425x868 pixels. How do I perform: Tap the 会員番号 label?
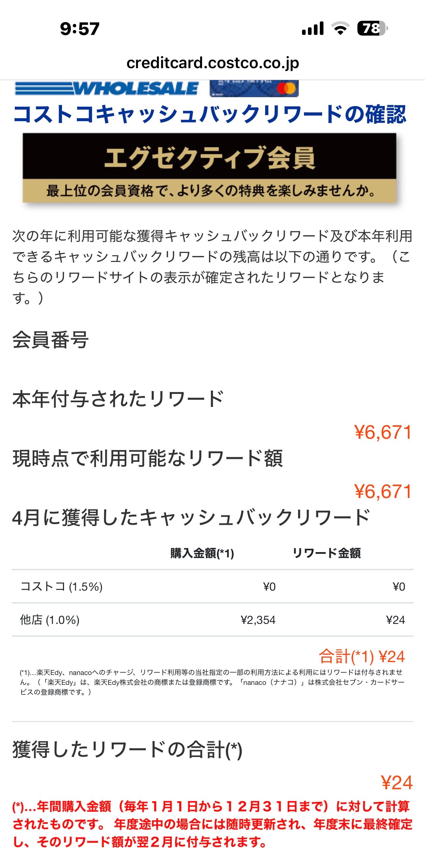click(x=50, y=340)
